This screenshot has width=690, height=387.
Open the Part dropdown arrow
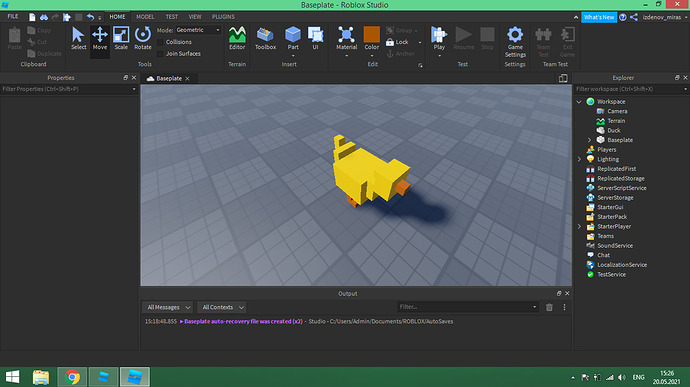click(x=293, y=56)
